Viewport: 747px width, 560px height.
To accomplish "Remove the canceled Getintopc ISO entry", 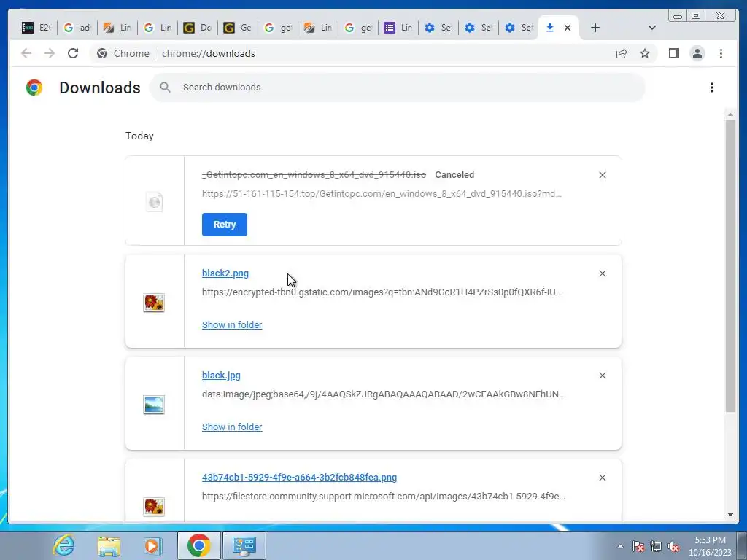I will 602,175.
